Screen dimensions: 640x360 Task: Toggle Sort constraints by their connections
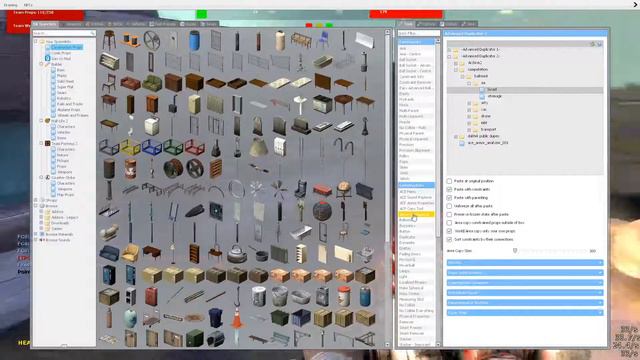pos(449,239)
